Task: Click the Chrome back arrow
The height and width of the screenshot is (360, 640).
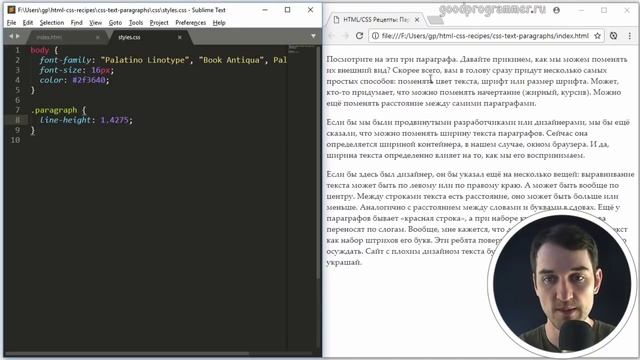Action: pyautogui.click(x=331, y=36)
